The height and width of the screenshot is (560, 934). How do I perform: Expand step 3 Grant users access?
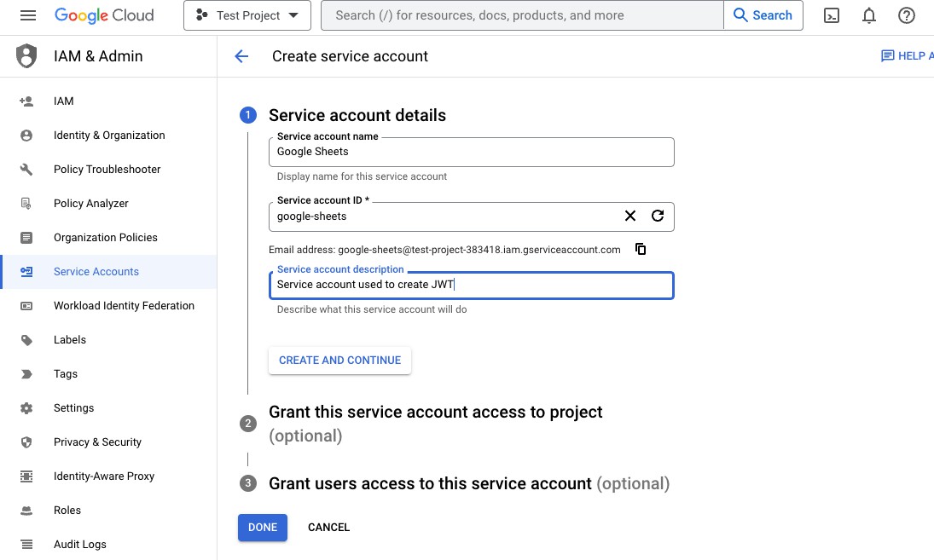tap(430, 483)
